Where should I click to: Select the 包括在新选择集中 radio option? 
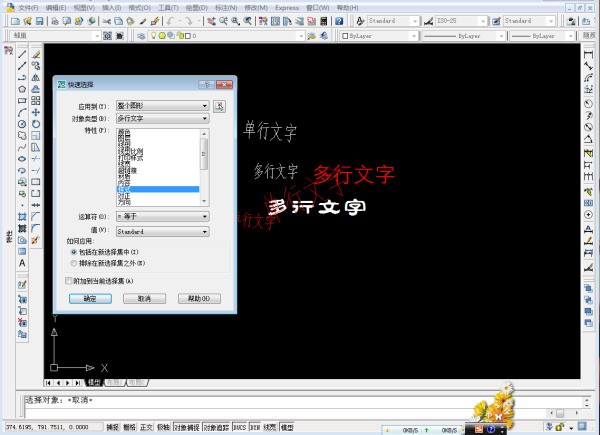pyautogui.click(x=74, y=253)
